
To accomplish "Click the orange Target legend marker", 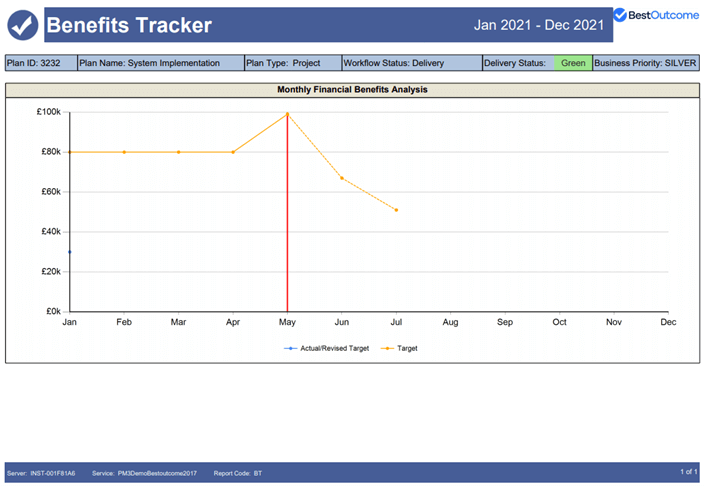I will pyautogui.click(x=387, y=348).
